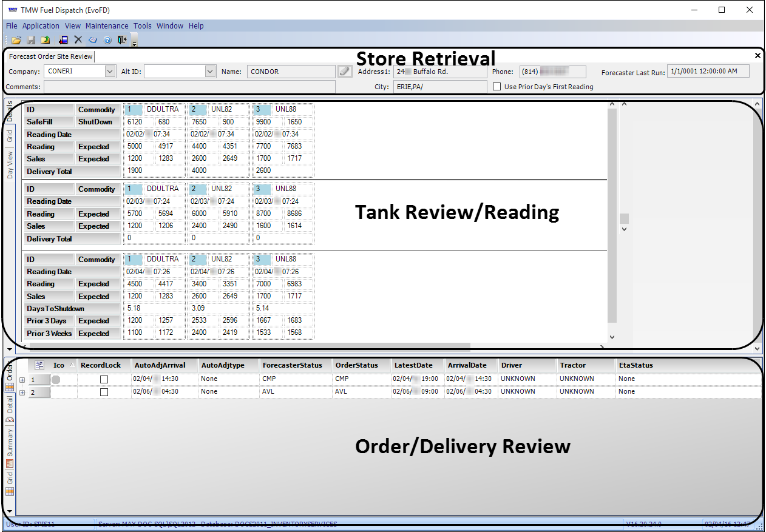Select the Forecast Order Site Review tab
The image size is (766, 532).
tap(51, 56)
